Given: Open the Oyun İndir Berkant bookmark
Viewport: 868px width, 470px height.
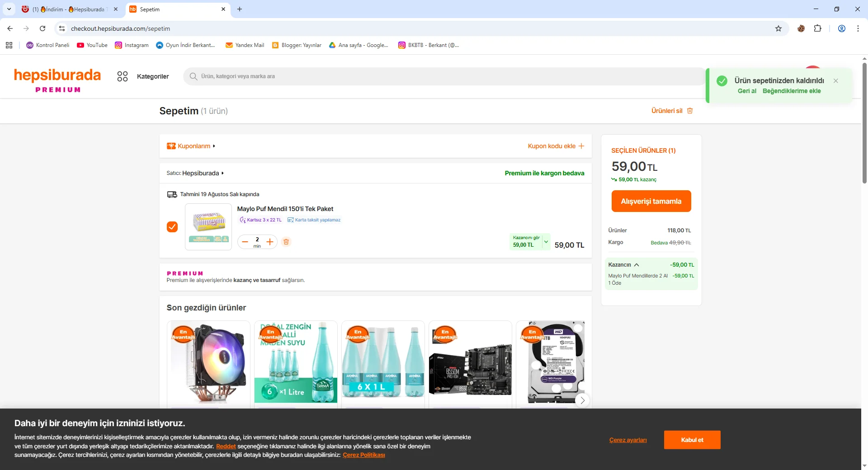Looking at the screenshot, I should tap(185, 45).
